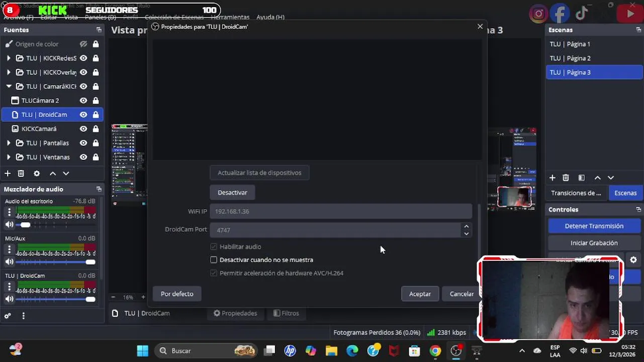Open virtual camera settings gear
The height and width of the screenshot is (362, 644).
click(x=633, y=260)
